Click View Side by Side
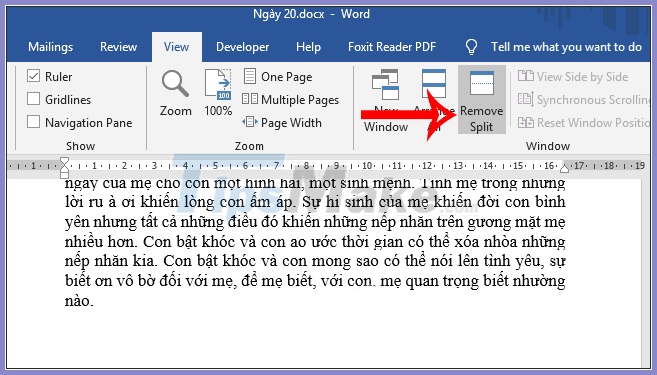This screenshot has width=657, height=375. (573, 77)
